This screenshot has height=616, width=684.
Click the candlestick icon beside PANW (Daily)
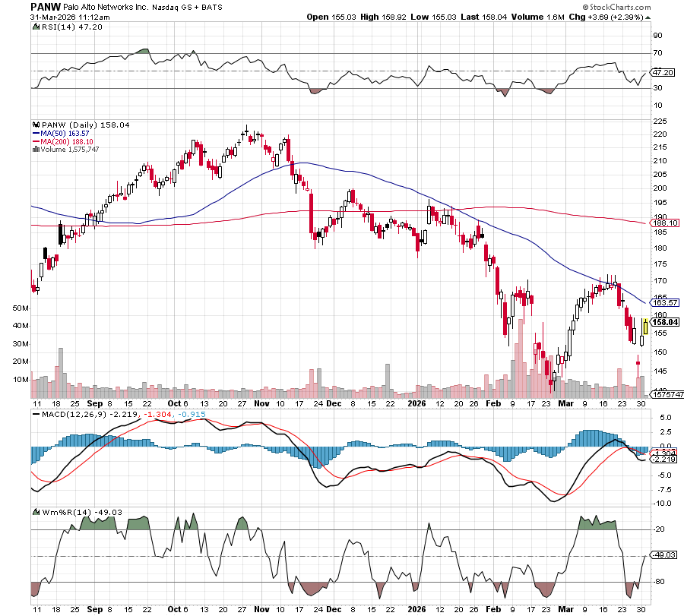(x=35, y=125)
